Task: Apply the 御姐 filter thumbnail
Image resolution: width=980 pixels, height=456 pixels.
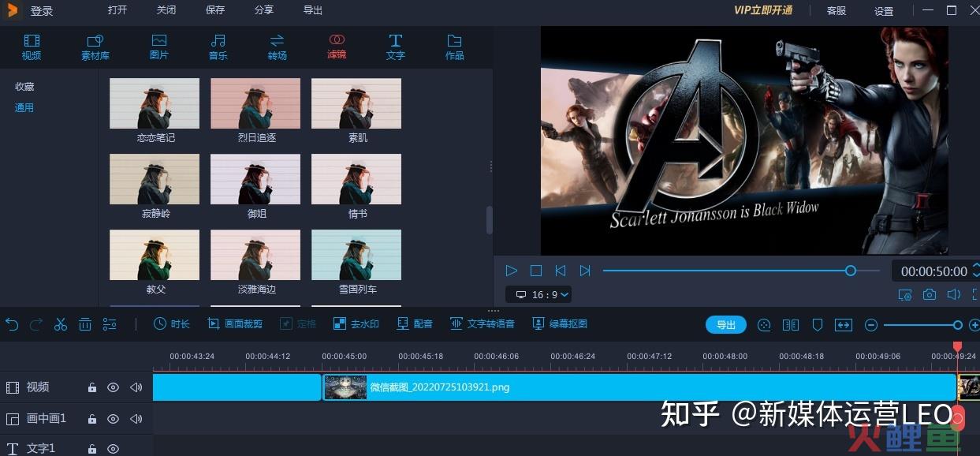Action: point(255,179)
